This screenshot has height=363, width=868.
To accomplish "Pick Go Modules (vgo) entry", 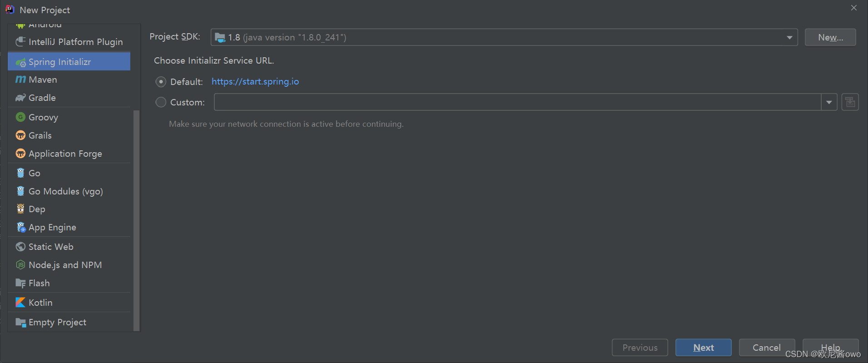I will [69, 191].
